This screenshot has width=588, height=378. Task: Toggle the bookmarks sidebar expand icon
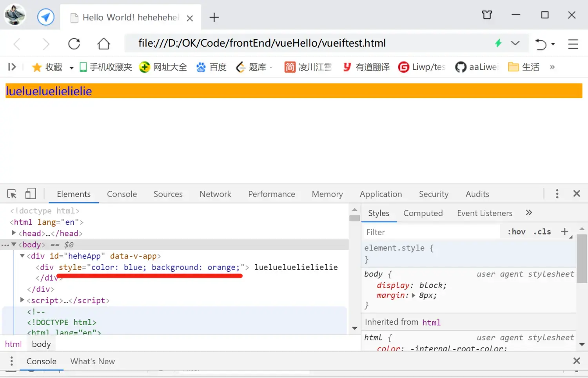point(12,67)
